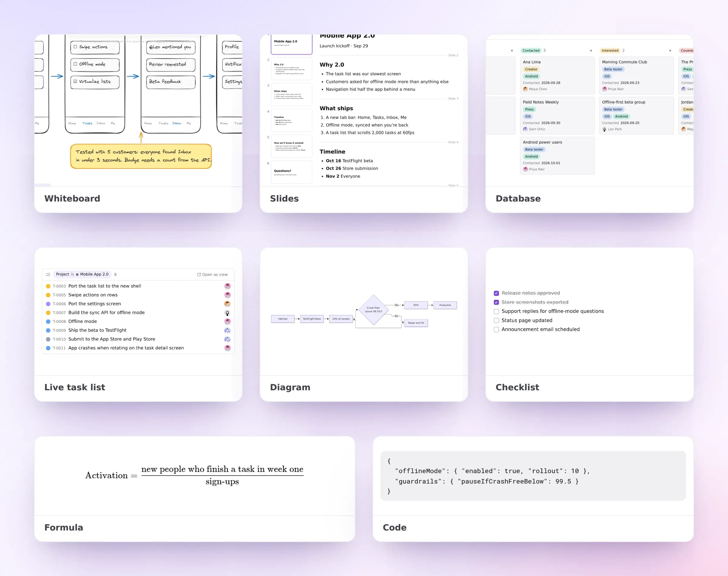Viewport: 728px width, 576px height.
Task: Click the Interested column status label
Action: click(x=610, y=51)
